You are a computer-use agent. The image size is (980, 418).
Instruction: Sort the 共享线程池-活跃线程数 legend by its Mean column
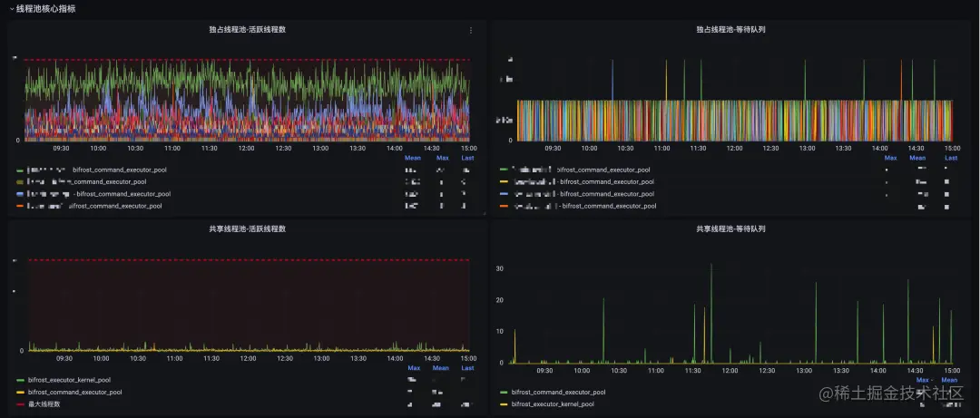(441, 368)
